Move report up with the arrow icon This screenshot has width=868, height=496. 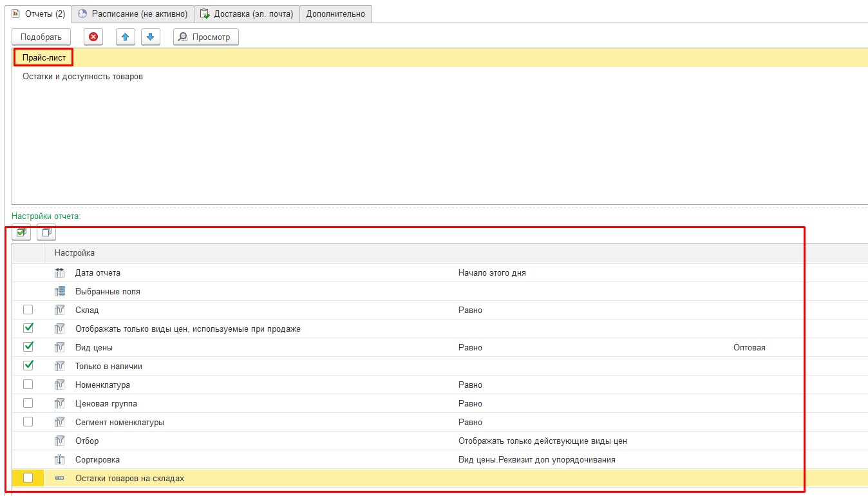click(x=126, y=37)
